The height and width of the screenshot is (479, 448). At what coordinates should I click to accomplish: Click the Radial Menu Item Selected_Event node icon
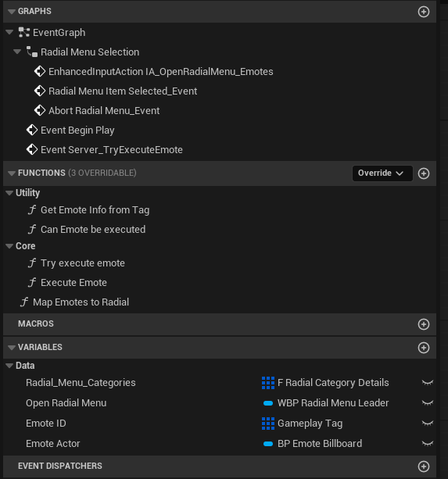(40, 91)
